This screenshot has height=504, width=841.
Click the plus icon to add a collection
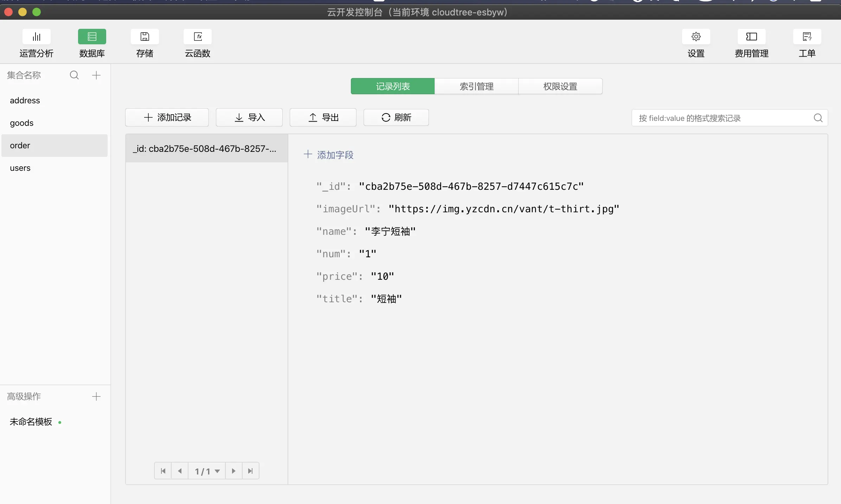(96, 75)
